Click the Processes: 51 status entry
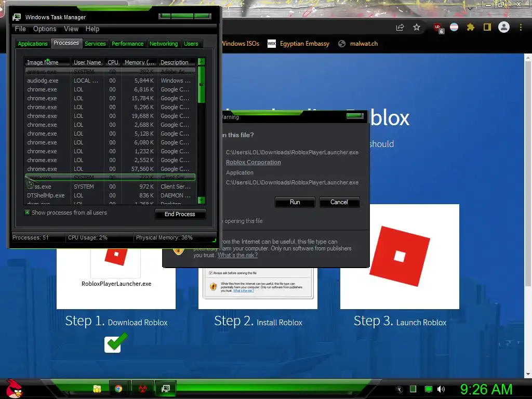Image resolution: width=532 pixels, height=399 pixels. pyautogui.click(x=31, y=237)
